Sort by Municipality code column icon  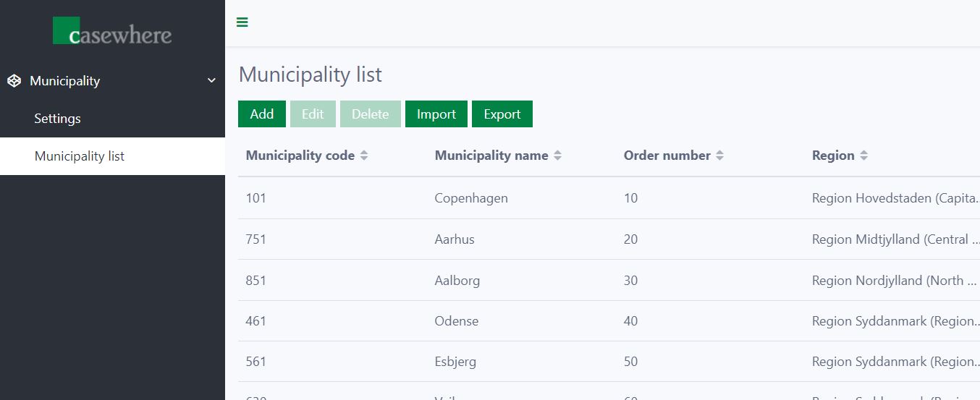[x=364, y=156]
